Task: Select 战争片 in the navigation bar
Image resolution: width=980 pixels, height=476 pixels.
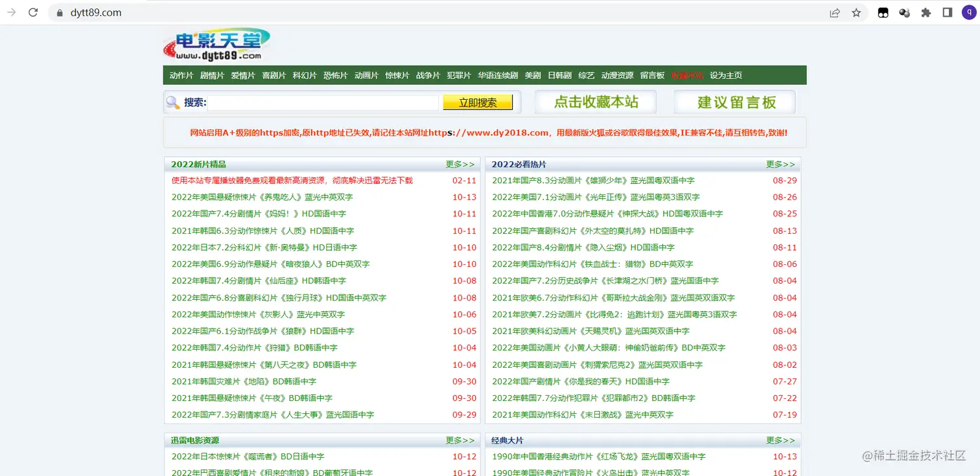Action: coord(428,75)
